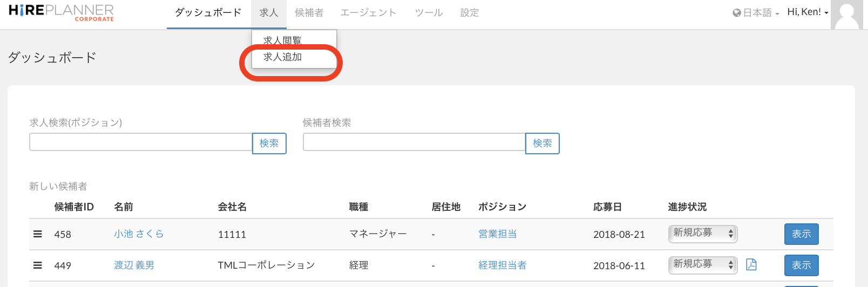Focus the 求人検索(ポジション) input field
Image resolution: width=868 pixels, height=287 pixels.
141,143
